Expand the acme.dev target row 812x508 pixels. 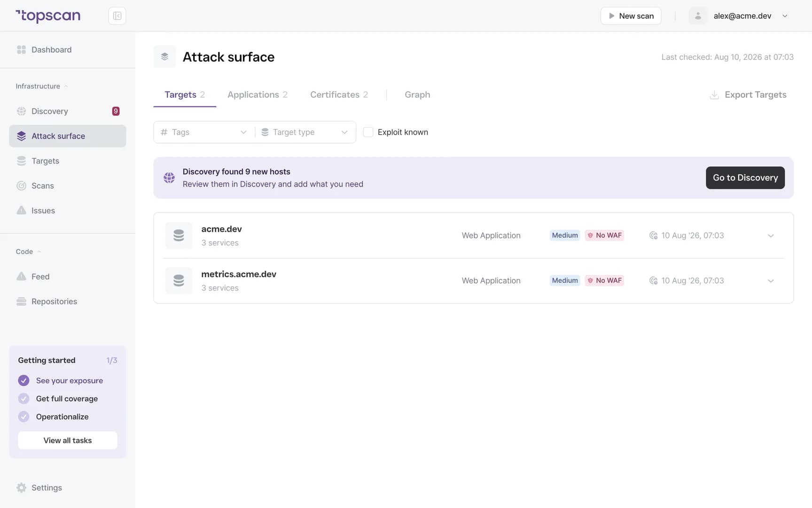coord(771,236)
